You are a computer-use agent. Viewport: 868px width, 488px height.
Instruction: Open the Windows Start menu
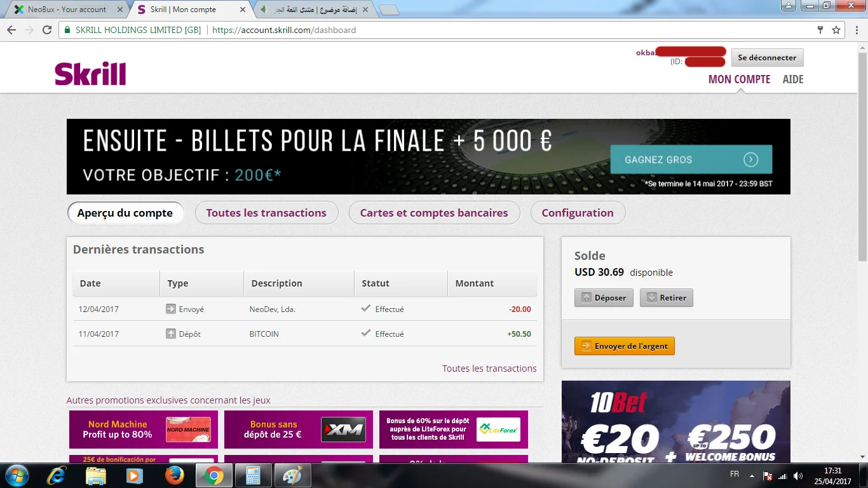16,475
